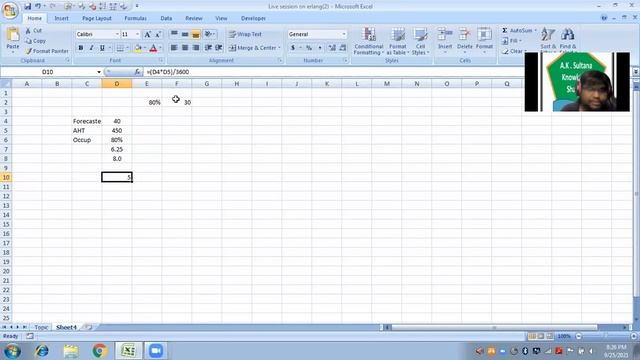This screenshot has height=360, width=640.
Task: Expand Number group dialog launcher
Action: (x=345, y=60)
